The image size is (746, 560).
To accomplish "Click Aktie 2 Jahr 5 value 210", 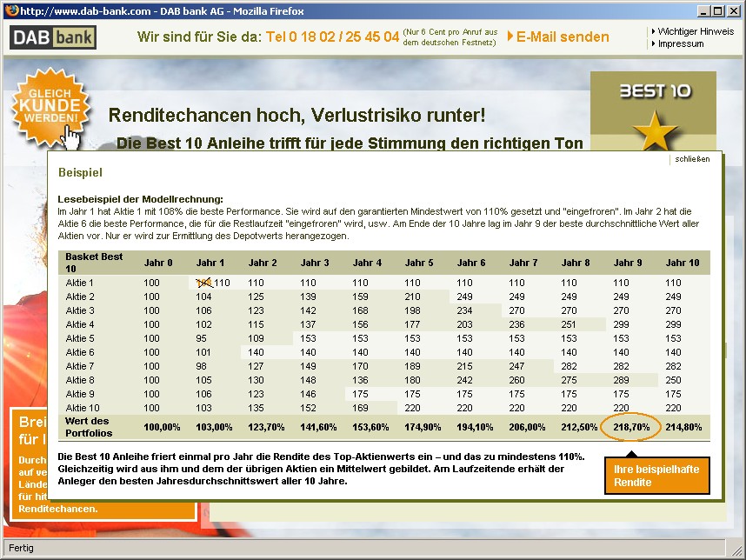I will click(412, 297).
